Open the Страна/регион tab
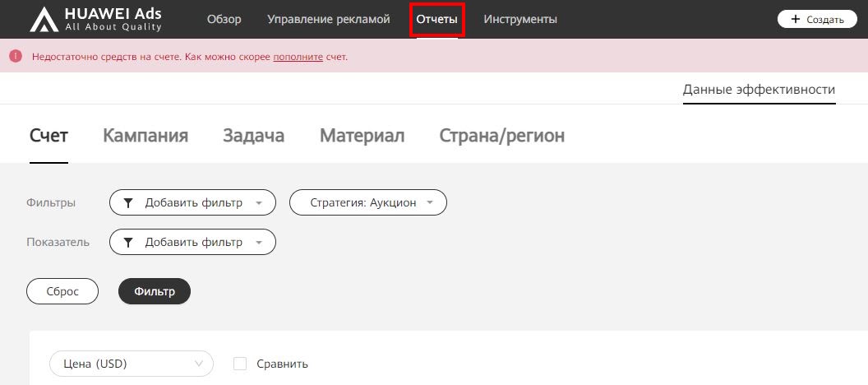This screenshot has width=868, height=385. pyautogui.click(x=501, y=136)
